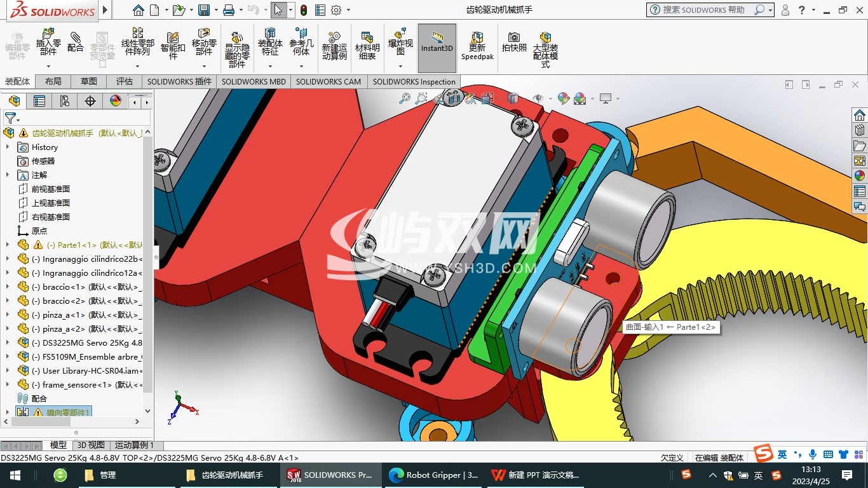
Task: Click Update Speedpak (更新 Speedpak)
Action: tap(477, 46)
